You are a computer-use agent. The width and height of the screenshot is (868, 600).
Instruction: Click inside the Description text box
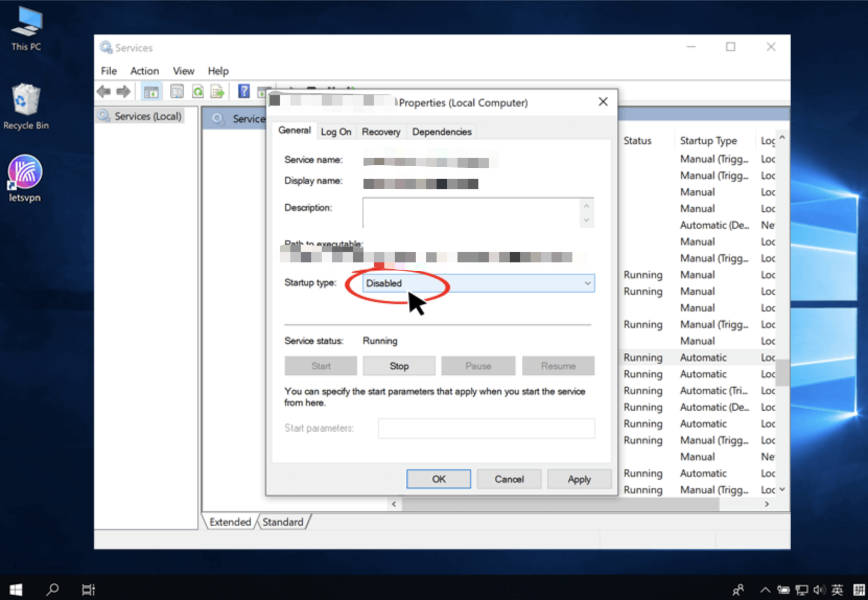[x=472, y=213]
